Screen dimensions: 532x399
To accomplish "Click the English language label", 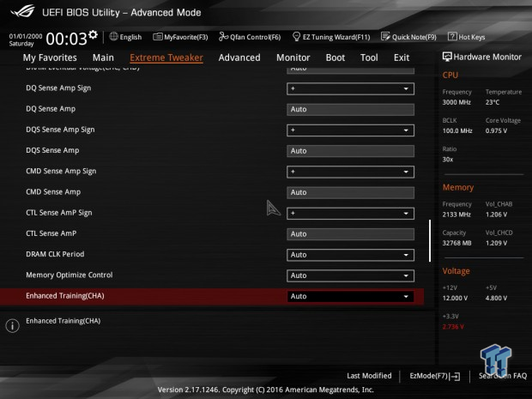I will (130, 37).
